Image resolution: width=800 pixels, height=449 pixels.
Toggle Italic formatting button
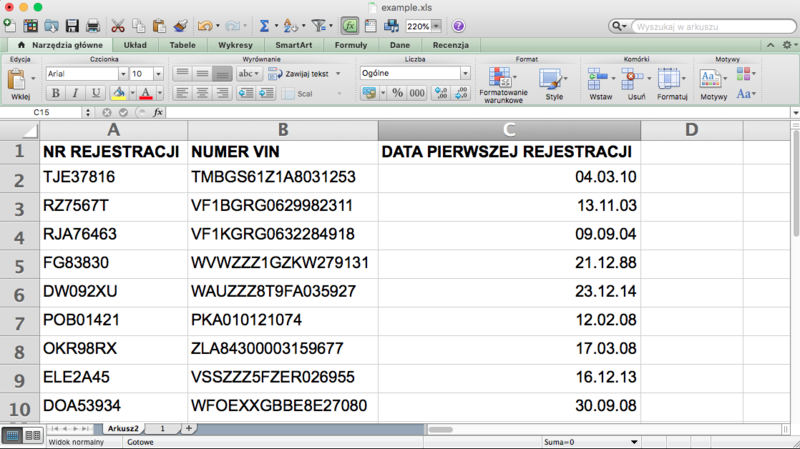(75, 93)
